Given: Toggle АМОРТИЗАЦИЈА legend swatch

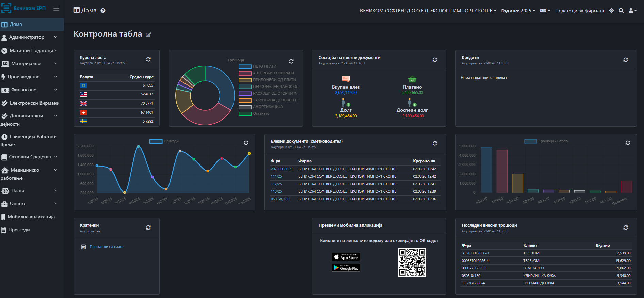Looking at the screenshot, I should click(245, 107).
